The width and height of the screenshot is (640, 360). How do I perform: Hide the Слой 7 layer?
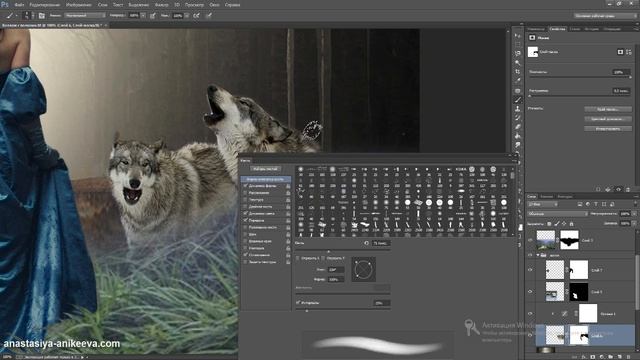tap(530, 270)
